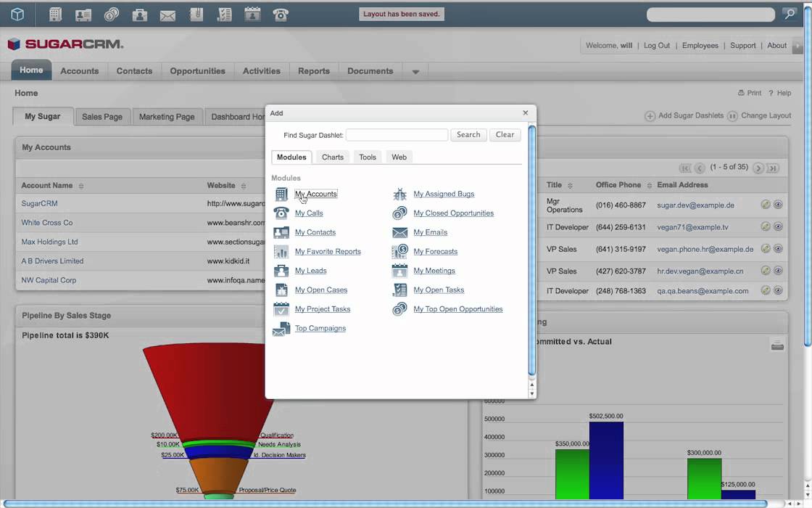Open the Marketing Page tab
Viewport: 812px width, 508px height.
point(167,117)
